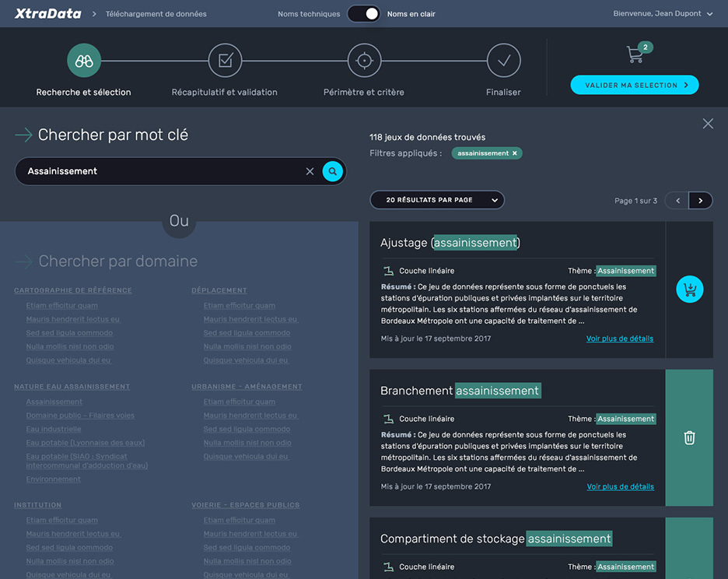Screen dimensions: 728x579
Task: Remove Branchement assainissement with trash icon
Action: (689, 438)
